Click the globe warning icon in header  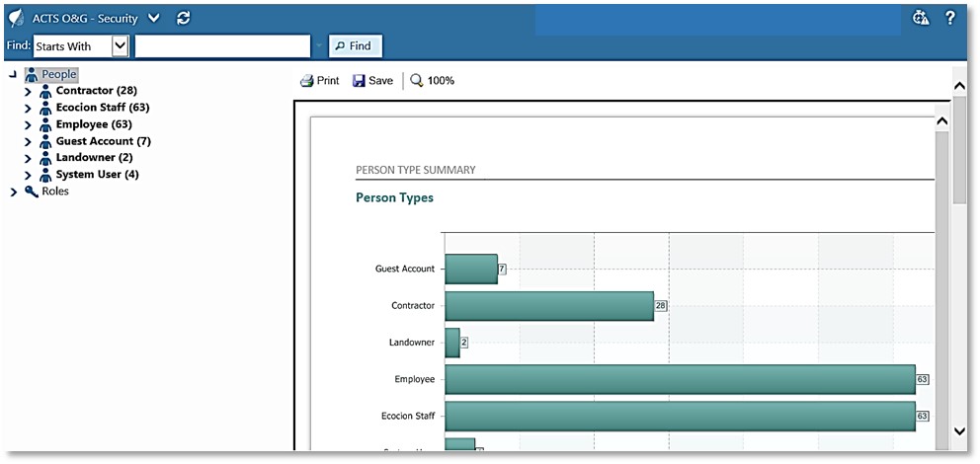(x=922, y=18)
